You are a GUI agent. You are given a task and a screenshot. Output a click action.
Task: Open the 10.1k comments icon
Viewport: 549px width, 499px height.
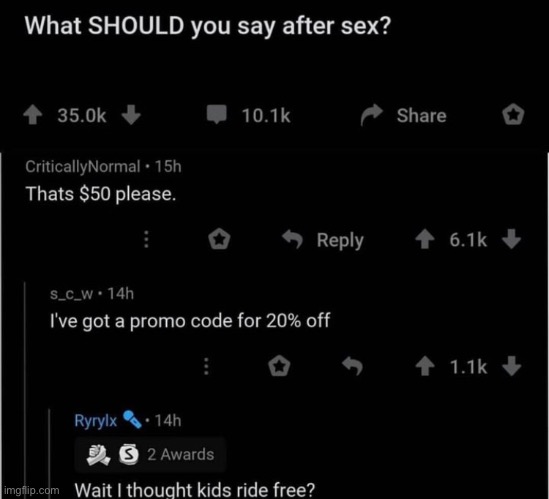coord(217,115)
